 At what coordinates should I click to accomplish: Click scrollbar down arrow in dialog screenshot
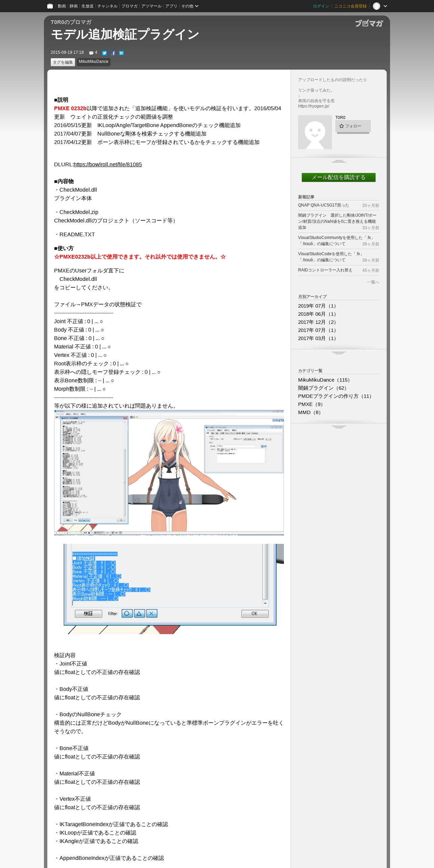coord(265,603)
